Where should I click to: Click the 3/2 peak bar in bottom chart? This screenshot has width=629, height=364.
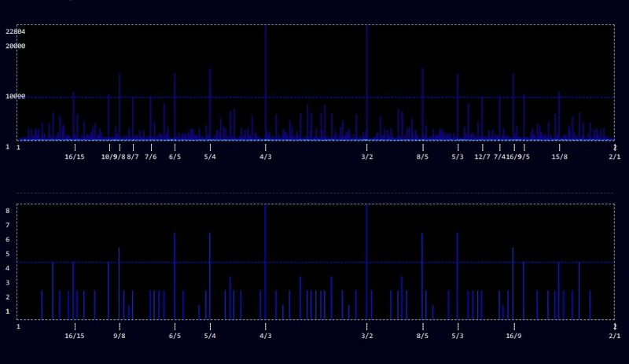(366, 262)
